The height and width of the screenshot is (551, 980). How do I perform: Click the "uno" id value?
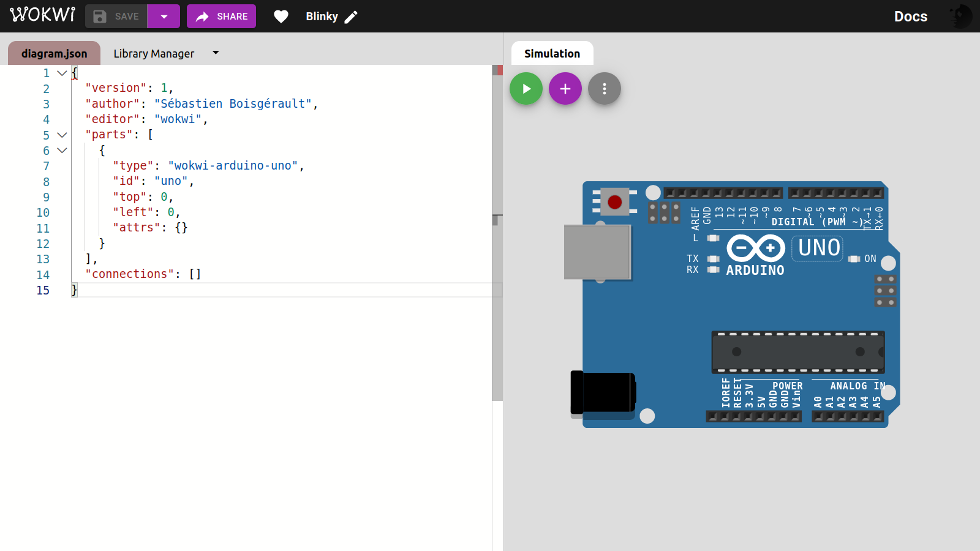pyautogui.click(x=171, y=181)
